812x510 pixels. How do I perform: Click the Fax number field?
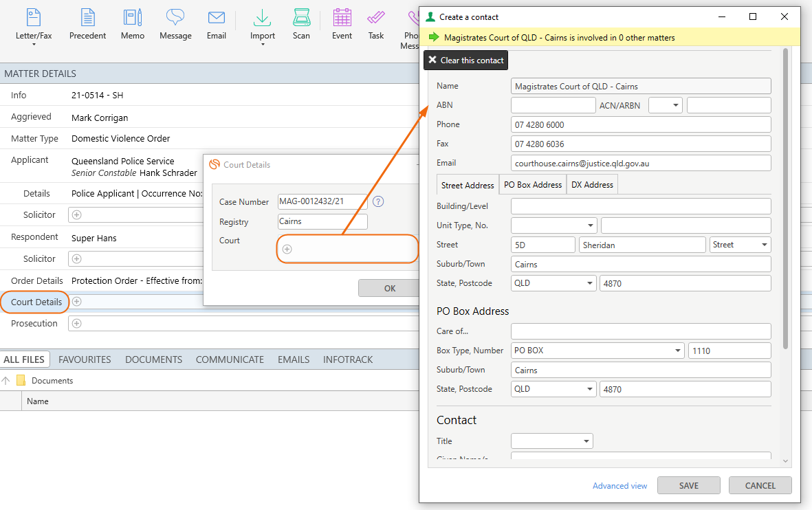pos(641,144)
